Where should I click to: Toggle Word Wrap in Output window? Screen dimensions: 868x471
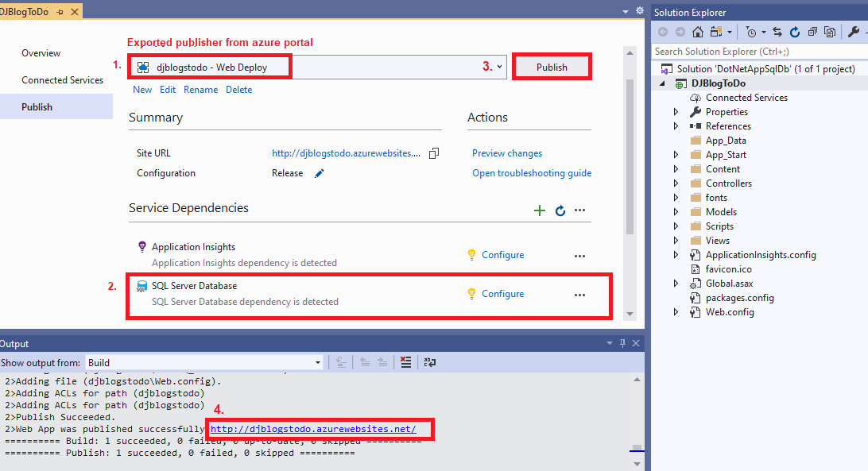click(x=429, y=362)
